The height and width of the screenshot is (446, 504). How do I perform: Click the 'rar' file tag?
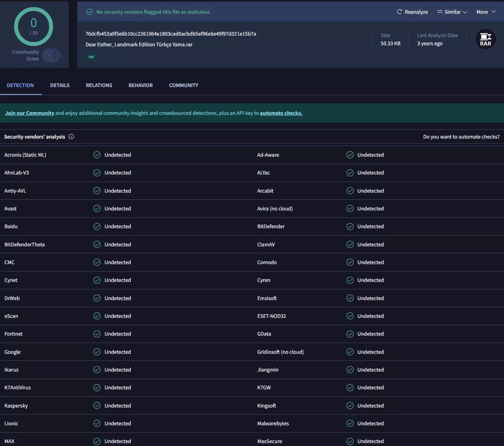coord(91,57)
